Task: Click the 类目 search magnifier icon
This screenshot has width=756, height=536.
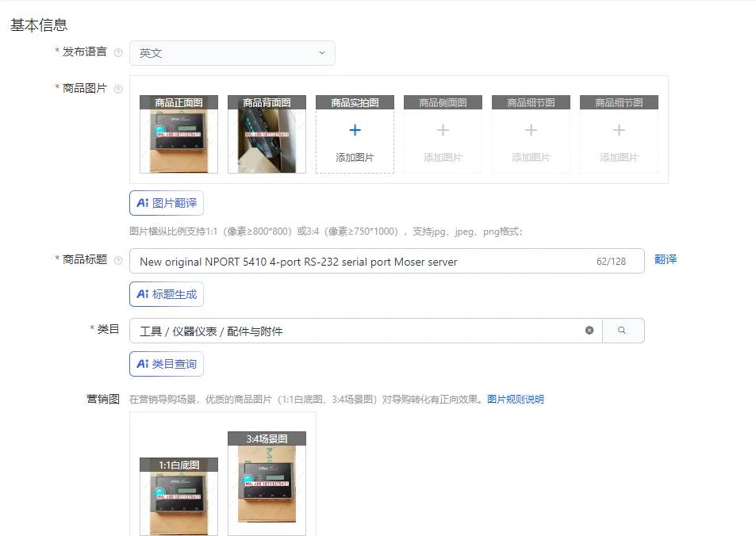Action: coord(622,331)
